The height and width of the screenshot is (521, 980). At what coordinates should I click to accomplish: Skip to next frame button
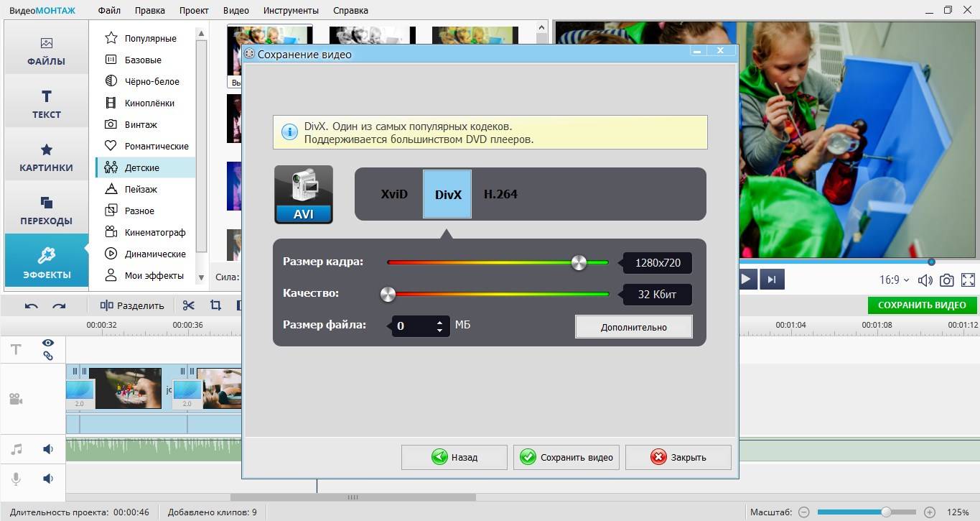point(771,280)
